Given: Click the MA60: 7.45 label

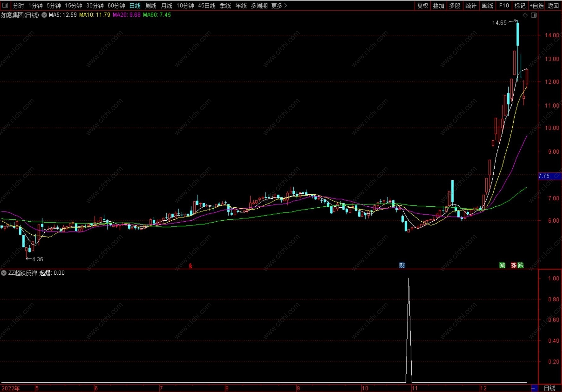Looking at the screenshot, I should point(157,15).
